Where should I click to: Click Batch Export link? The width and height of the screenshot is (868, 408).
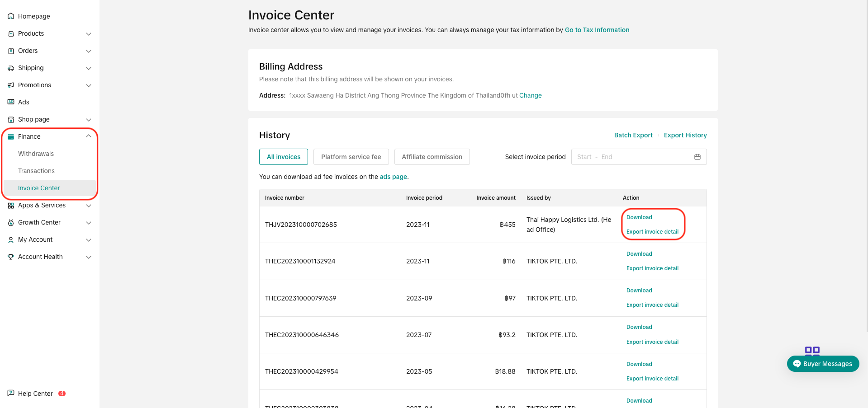(633, 135)
